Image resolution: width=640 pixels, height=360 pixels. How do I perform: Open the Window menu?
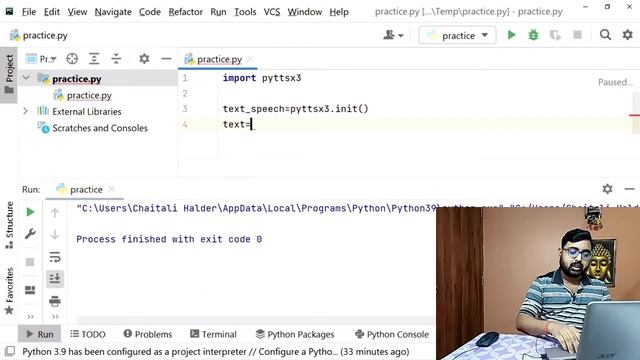[x=304, y=12]
